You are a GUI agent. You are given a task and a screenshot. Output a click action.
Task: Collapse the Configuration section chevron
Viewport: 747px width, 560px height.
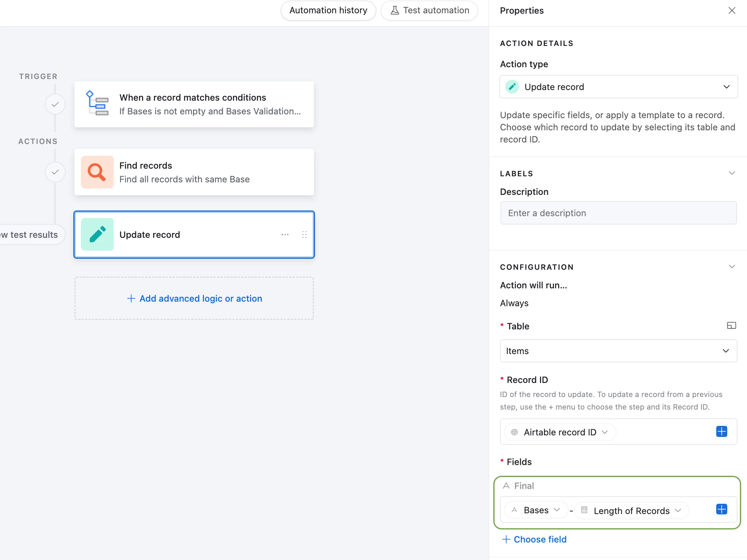click(x=731, y=267)
